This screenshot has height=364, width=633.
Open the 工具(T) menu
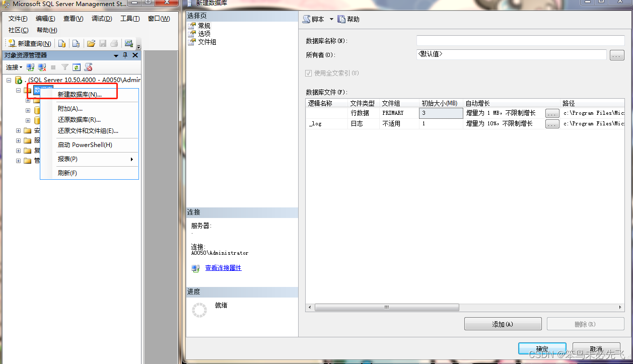click(130, 19)
